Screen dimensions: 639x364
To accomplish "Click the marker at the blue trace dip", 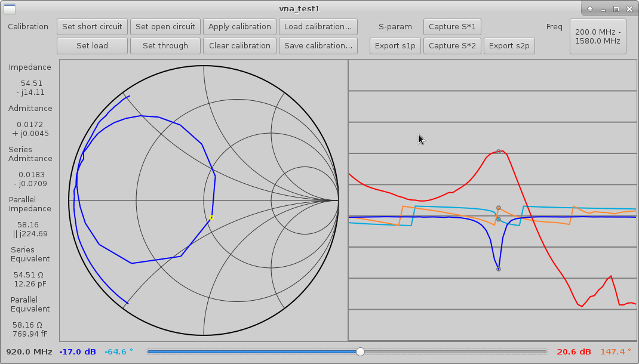I will click(499, 269).
